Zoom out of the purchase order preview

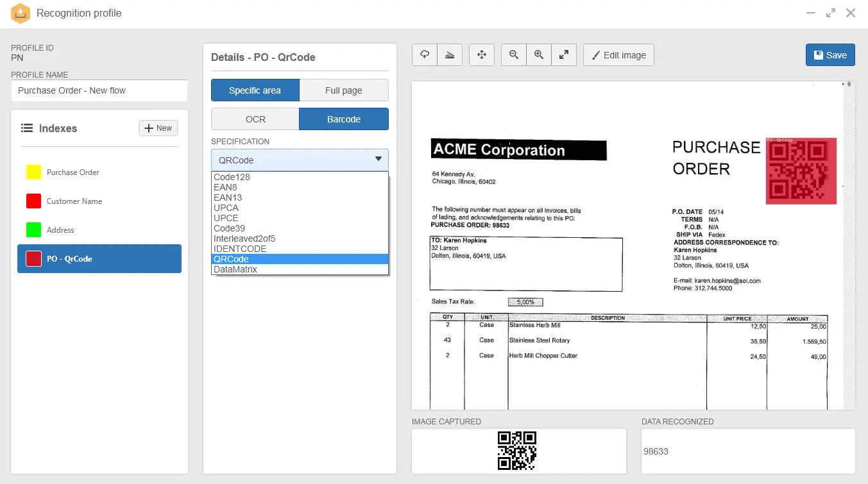point(513,54)
